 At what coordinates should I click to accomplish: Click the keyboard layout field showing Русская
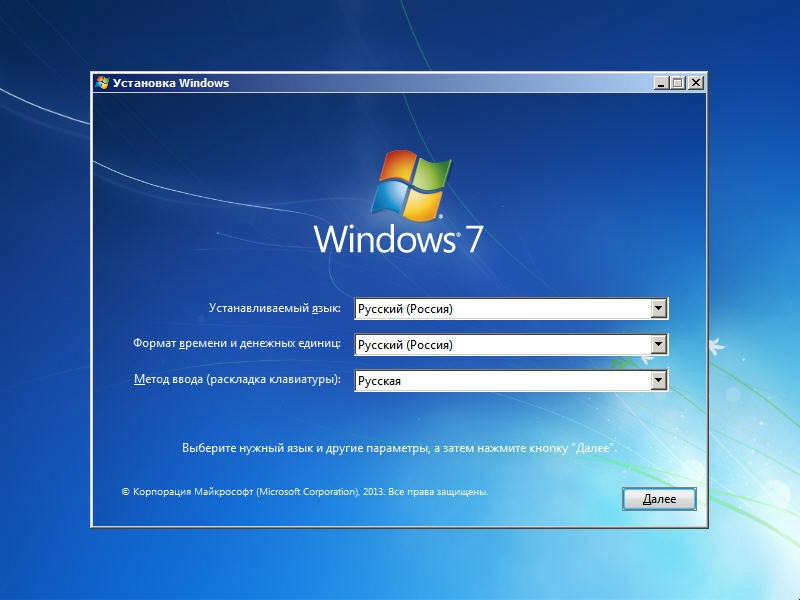pos(502,381)
